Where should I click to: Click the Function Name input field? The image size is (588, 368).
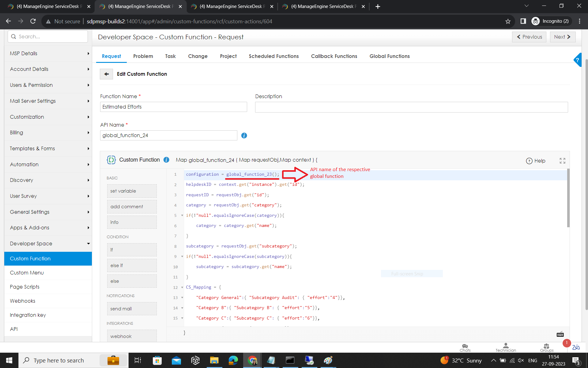[173, 107]
